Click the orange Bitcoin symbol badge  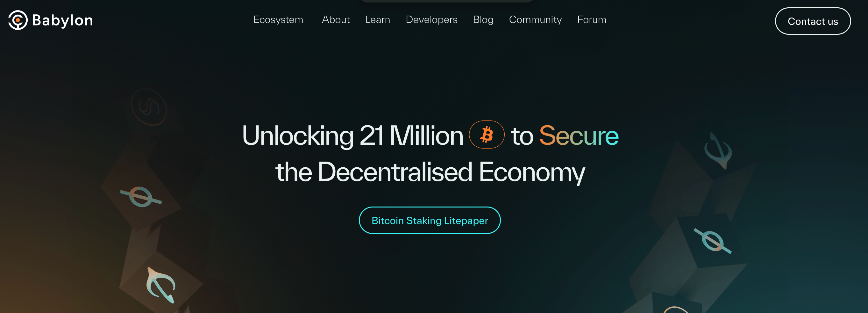[x=486, y=135]
